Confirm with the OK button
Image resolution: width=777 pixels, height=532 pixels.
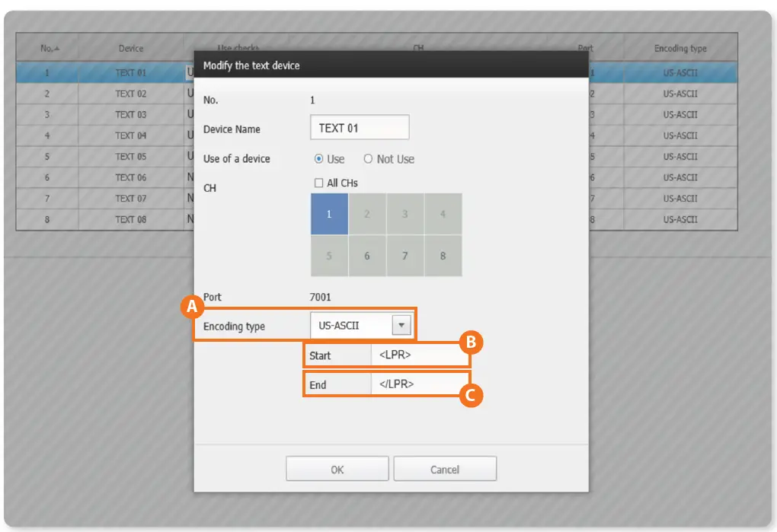click(x=337, y=469)
